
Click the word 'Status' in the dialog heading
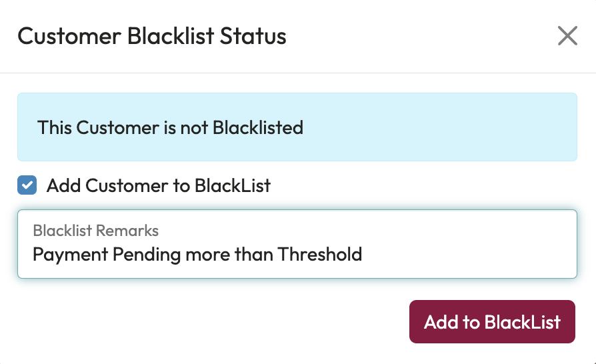coord(256,36)
